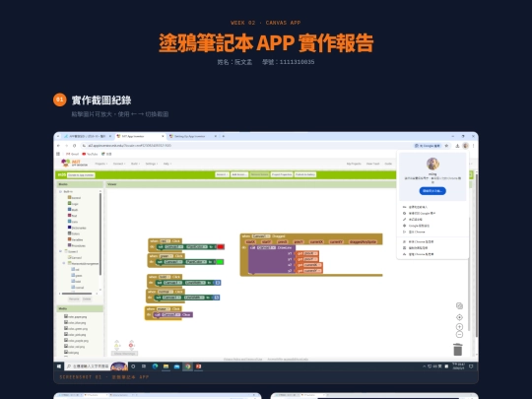Click Chrome's back arrow in the embedded browser

(58, 146)
